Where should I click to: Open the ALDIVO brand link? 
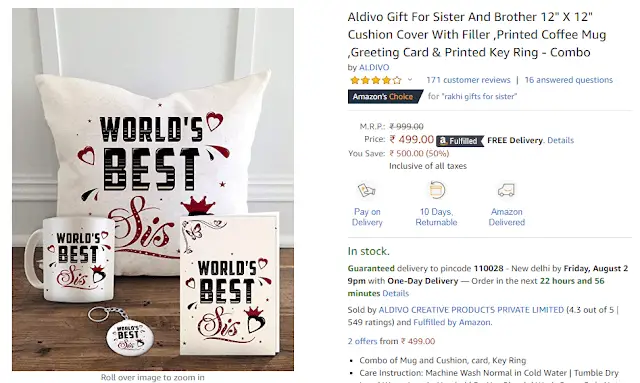tap(374, 67)
